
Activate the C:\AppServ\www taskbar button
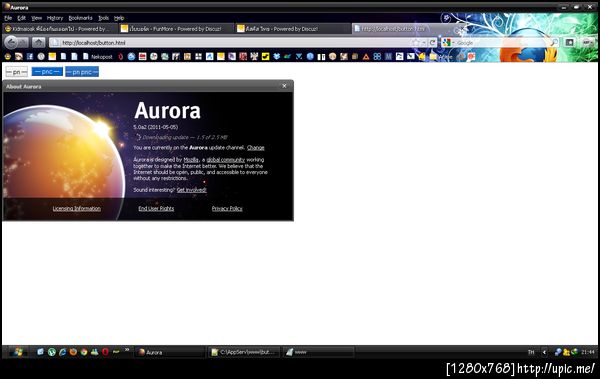pos(243,352)
